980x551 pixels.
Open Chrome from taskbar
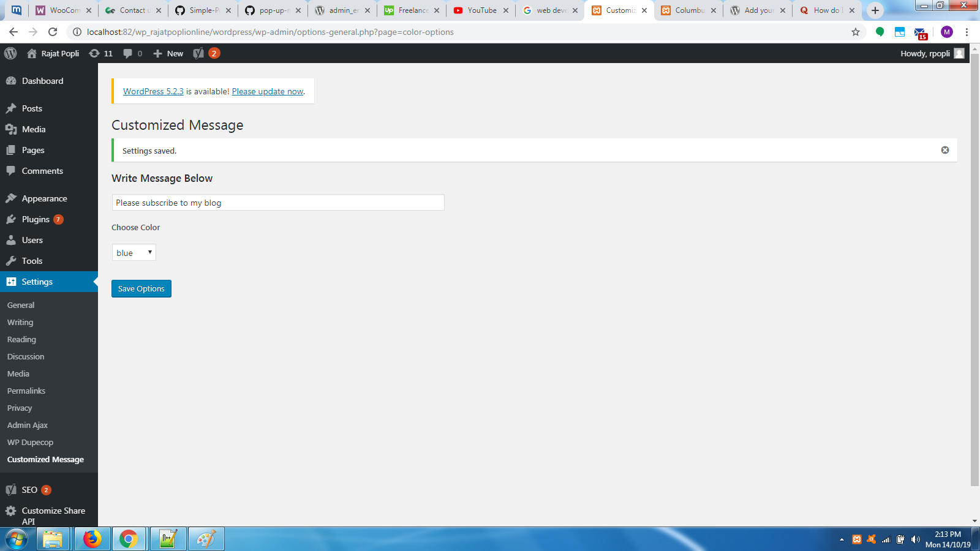129,539
